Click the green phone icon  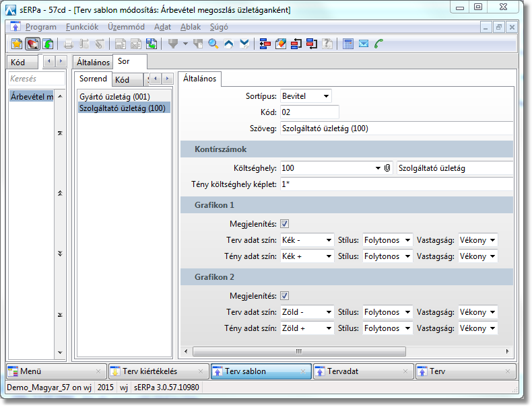[x=379, y=44]
